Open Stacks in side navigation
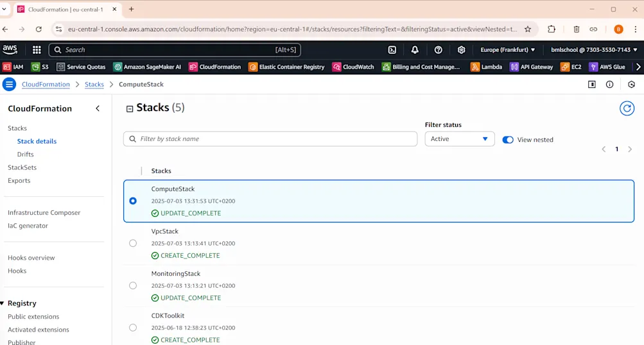 click(17, 128)
